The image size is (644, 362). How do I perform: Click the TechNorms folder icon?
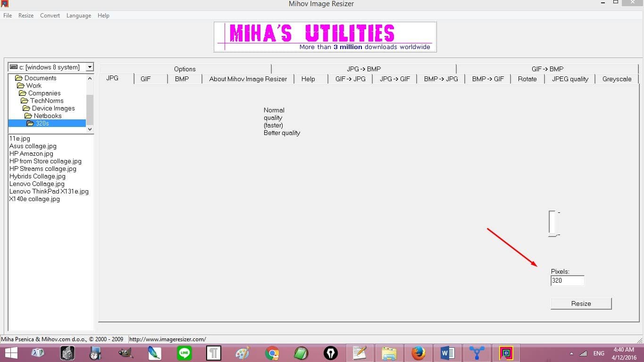[x=25, y=101]
